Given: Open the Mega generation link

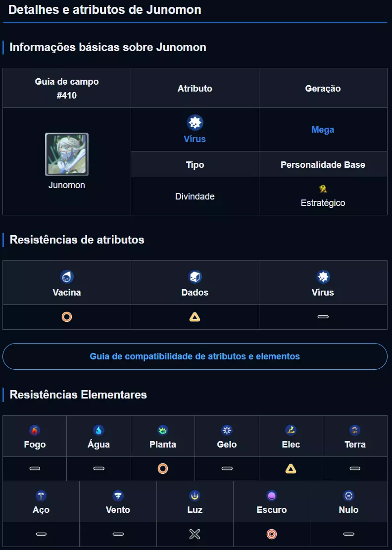Looking at the screenshot, I should pyautogui.click(x=323, y=130).
